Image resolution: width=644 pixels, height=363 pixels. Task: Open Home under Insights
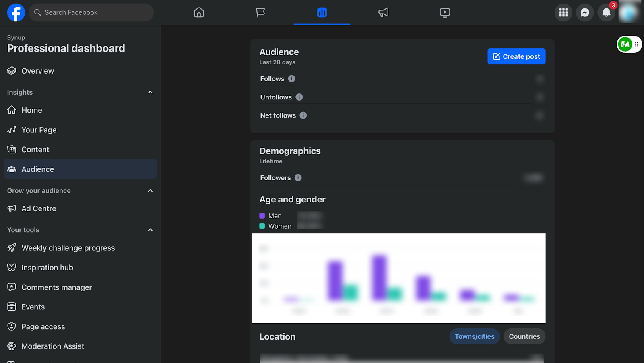(80, 110)
